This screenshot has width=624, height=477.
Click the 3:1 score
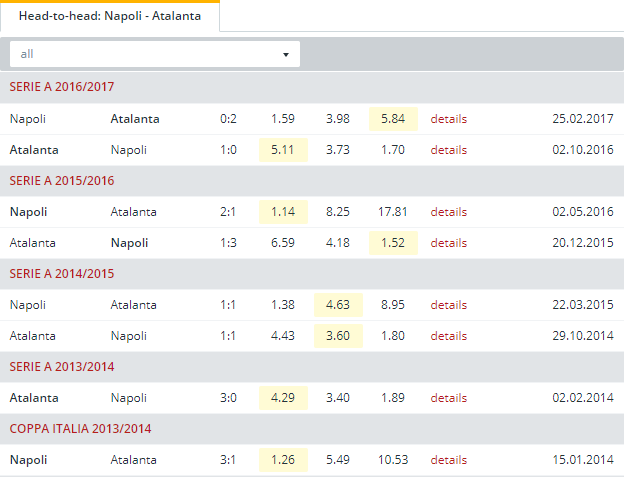(x=228, y=460)
